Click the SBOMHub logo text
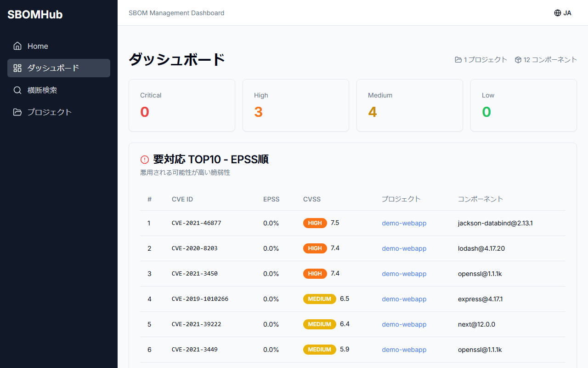This screenshot has height=368, width=588. [35, 15]
